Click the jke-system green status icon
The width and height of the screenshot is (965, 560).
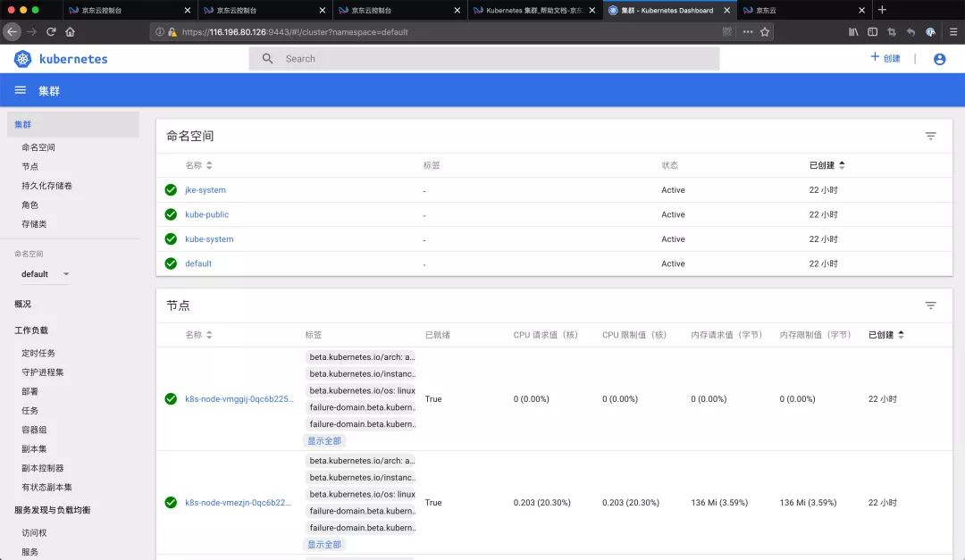click(171, 190)
